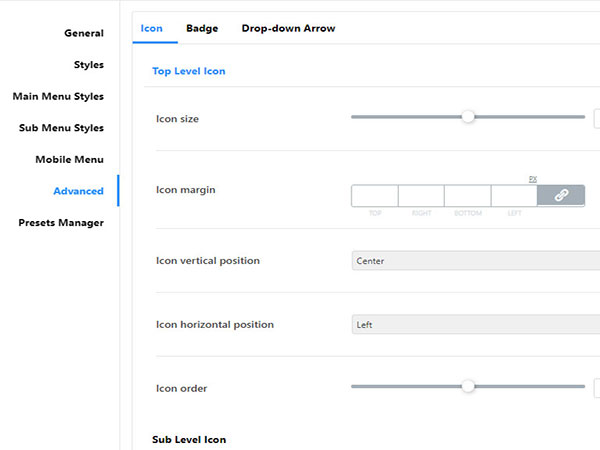Viewport: 600px width, 450px height.
Task: Toggle the link icon for icon margins
Action: 561,196
